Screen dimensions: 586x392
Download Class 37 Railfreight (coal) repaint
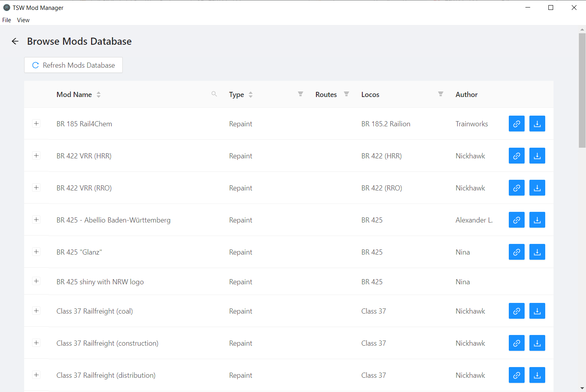(537, 311)
